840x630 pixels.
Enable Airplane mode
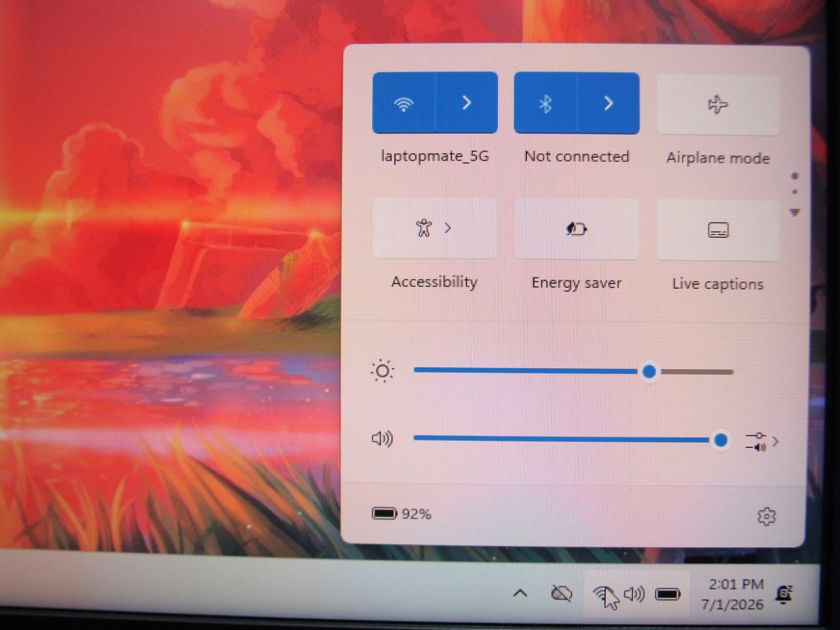[x=718, y=104]
